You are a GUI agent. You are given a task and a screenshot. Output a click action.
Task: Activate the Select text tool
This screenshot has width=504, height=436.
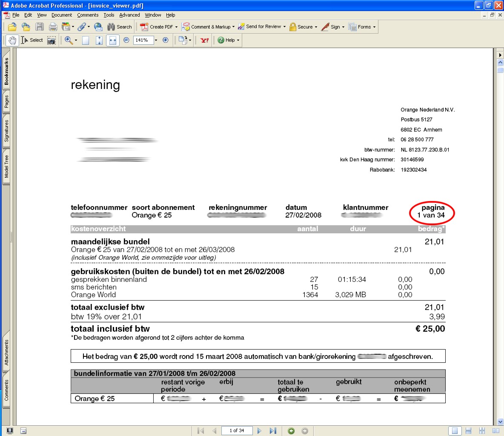point(32,40)
